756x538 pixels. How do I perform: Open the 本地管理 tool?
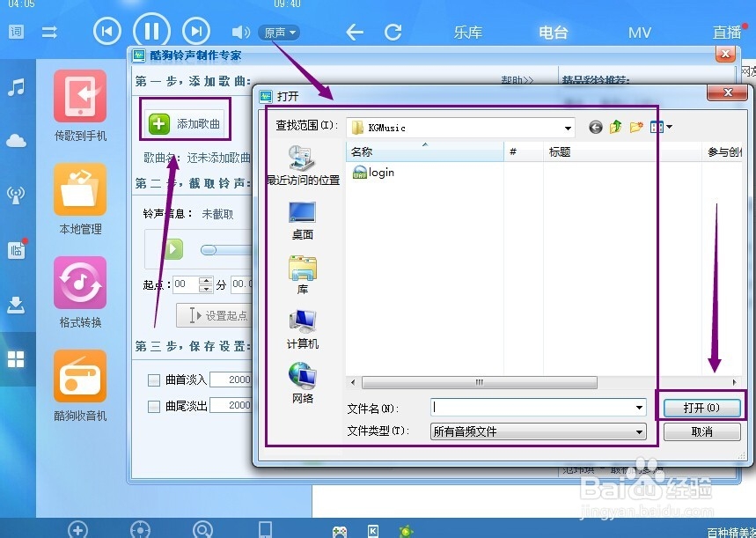[x=80, y=199]
